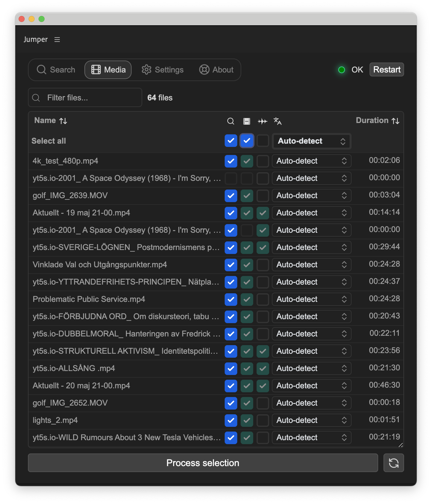Toggle the Select all audio checkbox
The width and height of the screenshot is (432, 504).
tap(263, 141)
